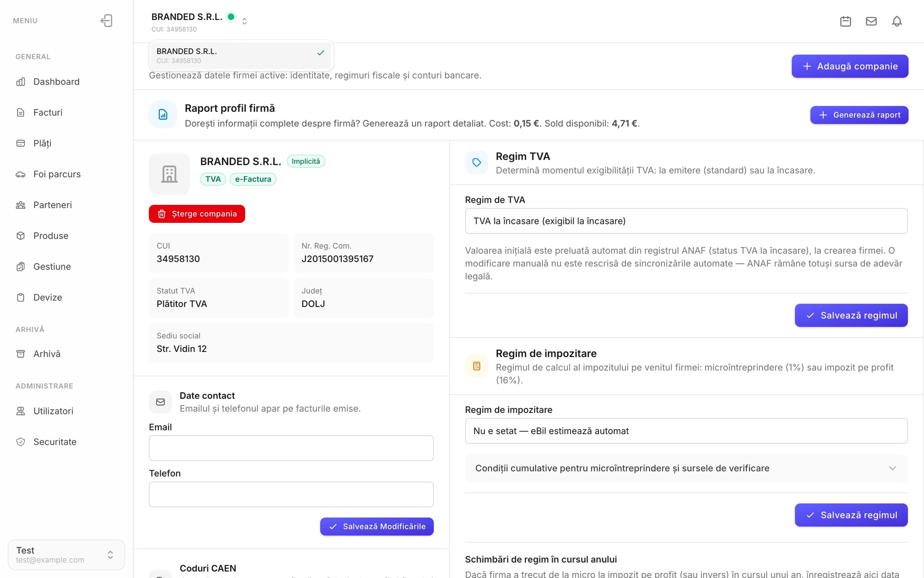Open the mail icon in the header
This screenshot has width=924, height=578.
tap(871, 21)
